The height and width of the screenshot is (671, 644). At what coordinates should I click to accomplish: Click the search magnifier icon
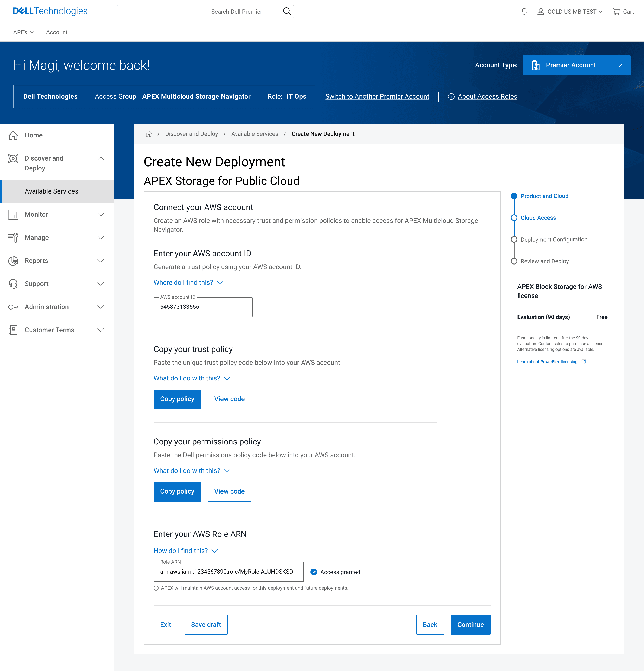pyautogui.click(x=287, y=12)
